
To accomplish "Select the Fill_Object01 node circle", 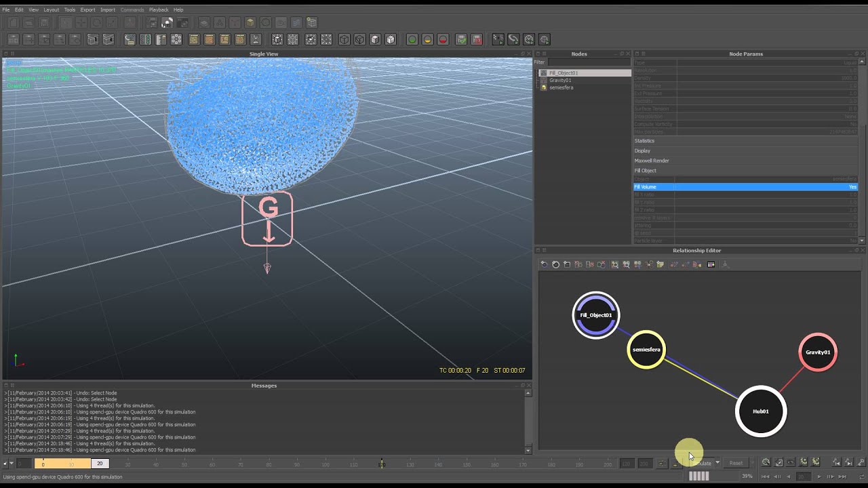I will click(596, 315).
